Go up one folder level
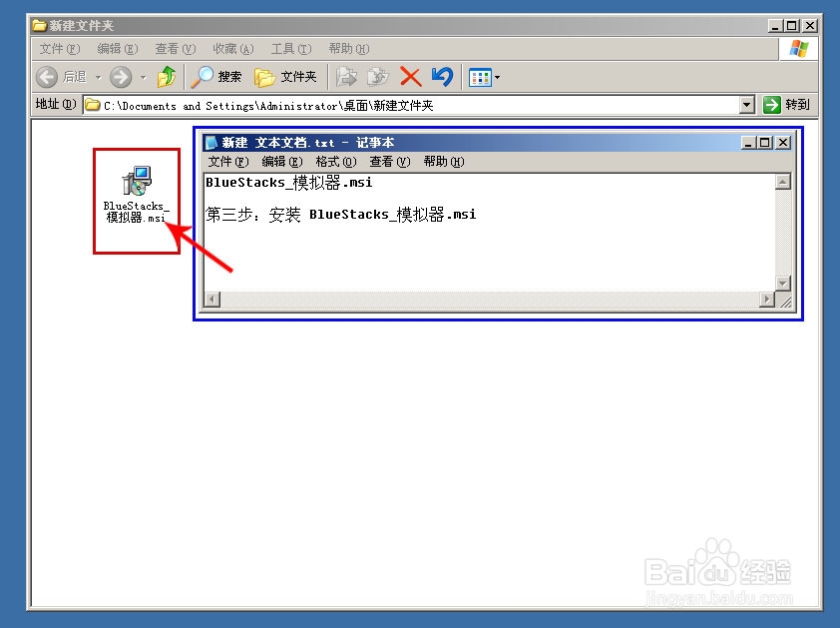The image size is (840, 628). (x=167, y=77)
